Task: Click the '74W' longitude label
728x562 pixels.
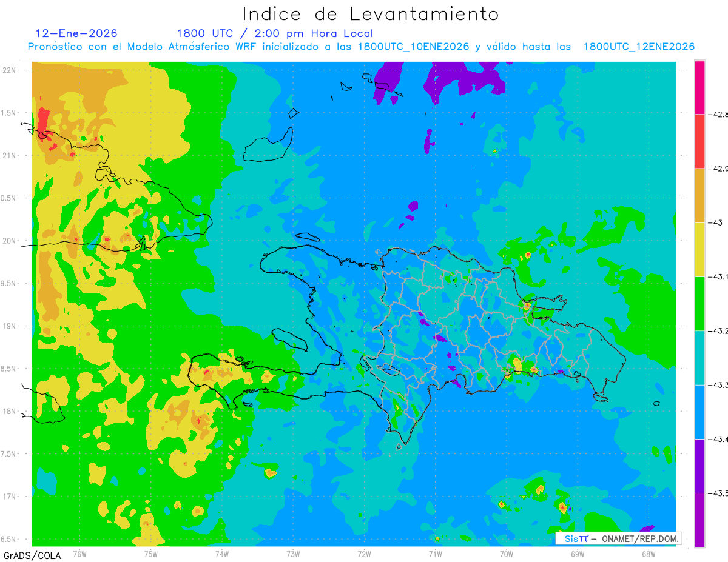Action: (222, 554)
